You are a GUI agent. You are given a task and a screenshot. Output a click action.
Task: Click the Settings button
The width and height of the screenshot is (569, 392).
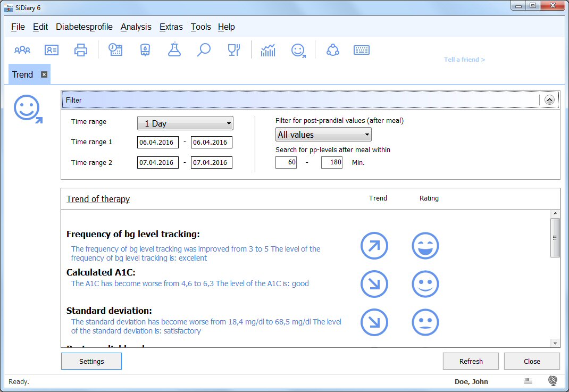click(91, 361)
